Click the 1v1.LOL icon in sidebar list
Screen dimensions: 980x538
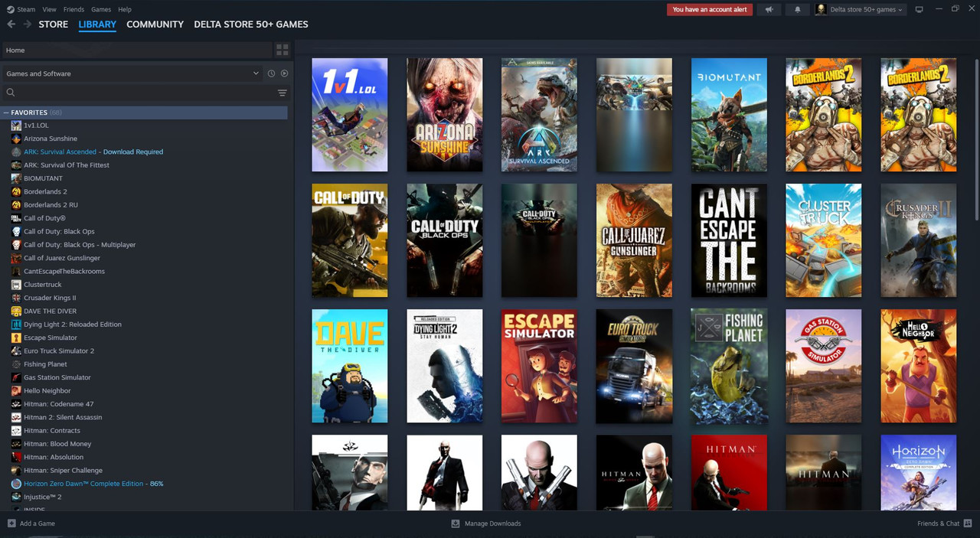pos(16,126)
